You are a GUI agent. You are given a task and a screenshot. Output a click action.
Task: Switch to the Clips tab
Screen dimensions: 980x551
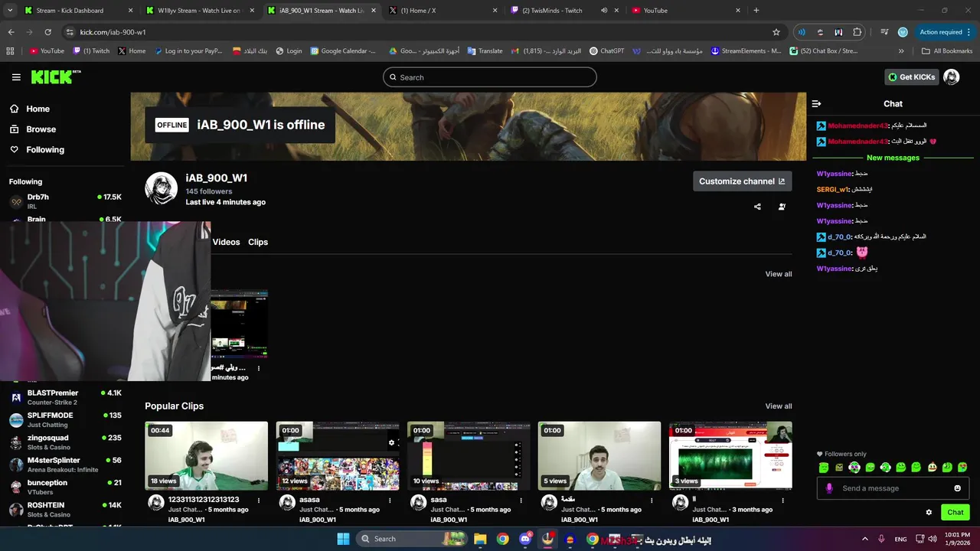(258, 242)
